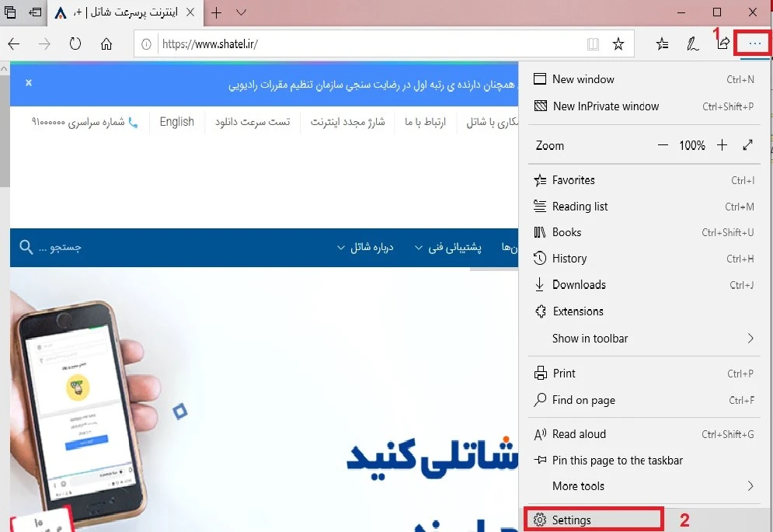Viewport: 773px width, 532px height.
Task: Expand پشتیبانی فنی dropdown in navigation
Action: [447, 247]
